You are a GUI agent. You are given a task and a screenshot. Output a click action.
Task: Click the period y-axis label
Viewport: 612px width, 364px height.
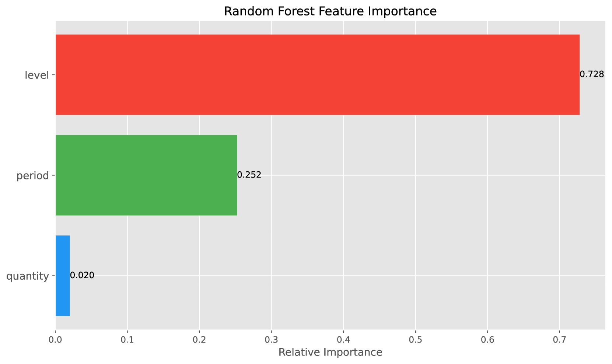[x=33, y=176]
